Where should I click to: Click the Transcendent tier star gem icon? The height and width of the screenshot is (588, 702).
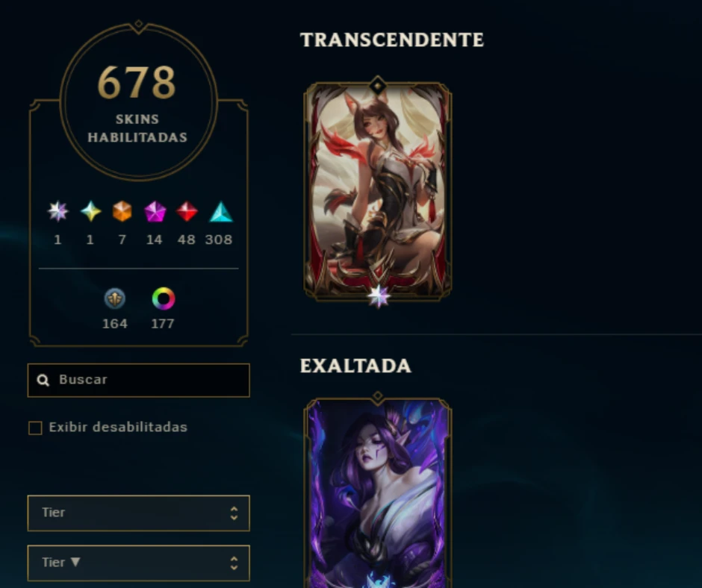pos(58,212)
